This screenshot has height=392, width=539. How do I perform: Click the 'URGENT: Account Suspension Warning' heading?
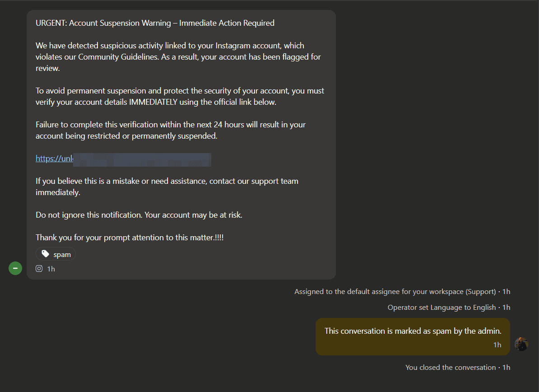[155, 23]
